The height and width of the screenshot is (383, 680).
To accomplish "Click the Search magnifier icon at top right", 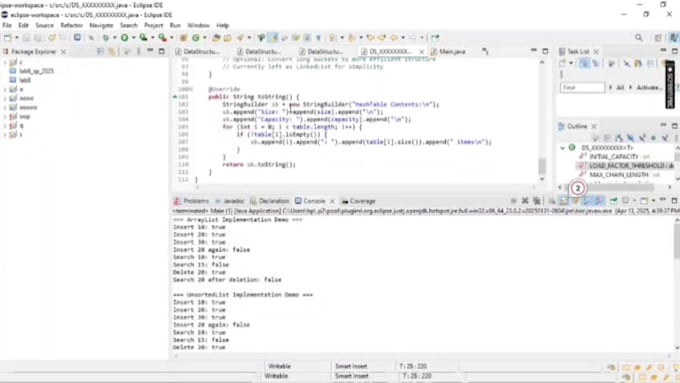I will tap(639, 38).
